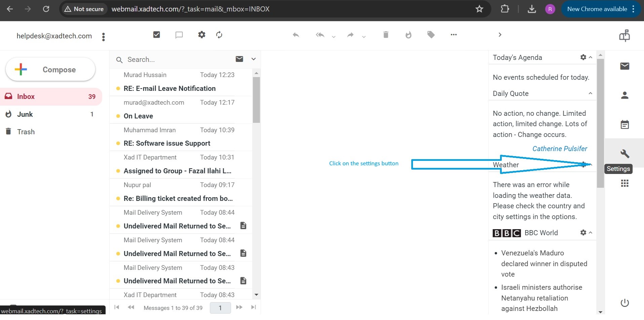Open the Catherine Pulsifer link
This screenshot has width=644, height=320.
(x=560, y=149)
